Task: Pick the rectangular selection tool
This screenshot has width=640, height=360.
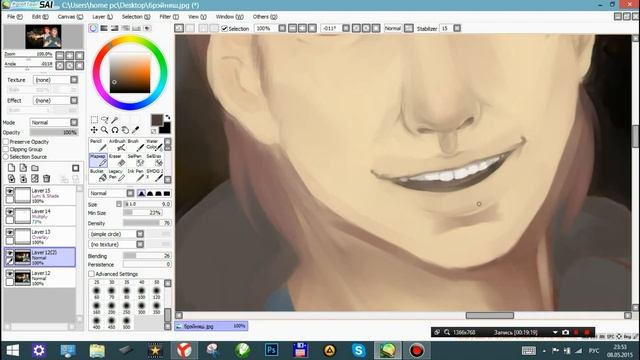Action: [94, 120]
